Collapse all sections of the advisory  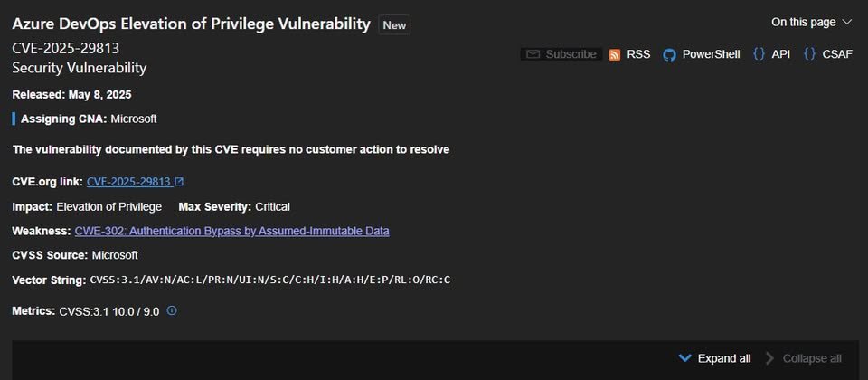pyautogui.click(x=811, y=358)
